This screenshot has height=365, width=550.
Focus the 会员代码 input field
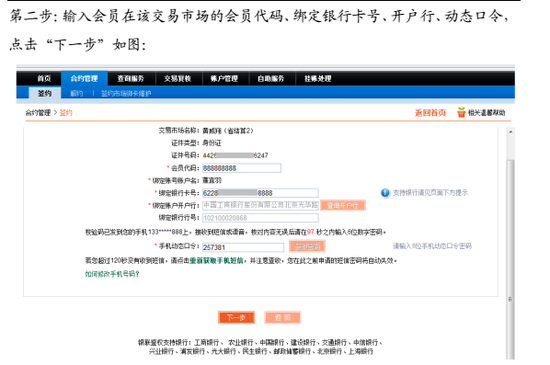point(242,168)
